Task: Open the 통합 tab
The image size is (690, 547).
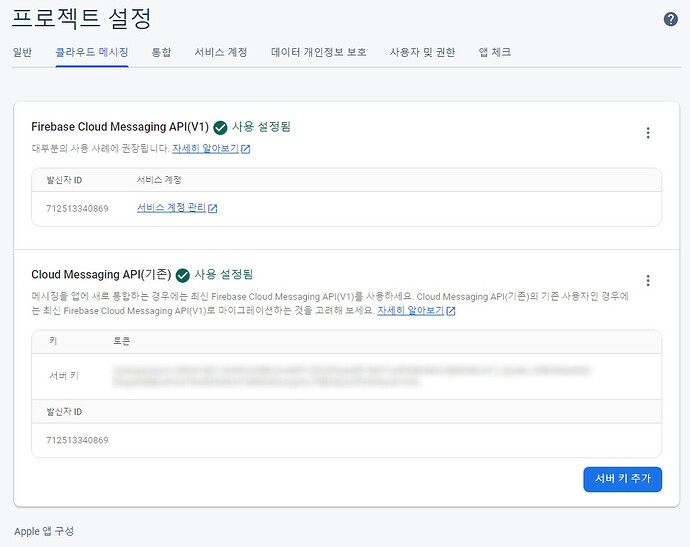Action: (x=161, y=52)
